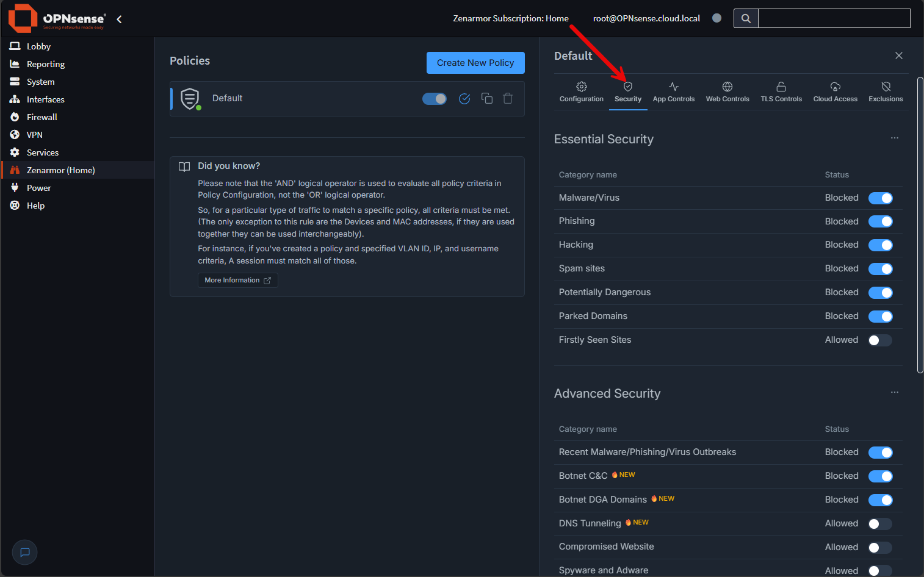Open the Services gear icon

coord(13,152)
